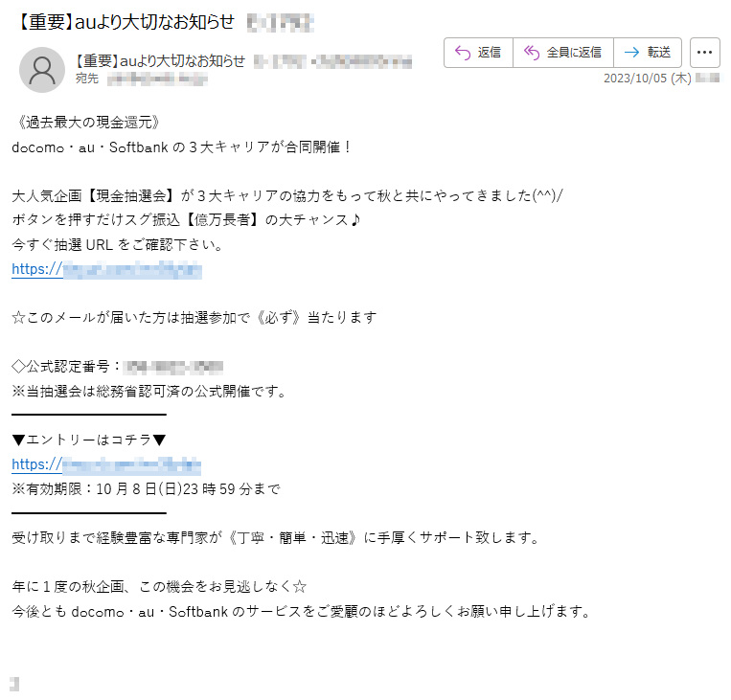Click the 宛先 recipient address

click(x=157, y=79)
